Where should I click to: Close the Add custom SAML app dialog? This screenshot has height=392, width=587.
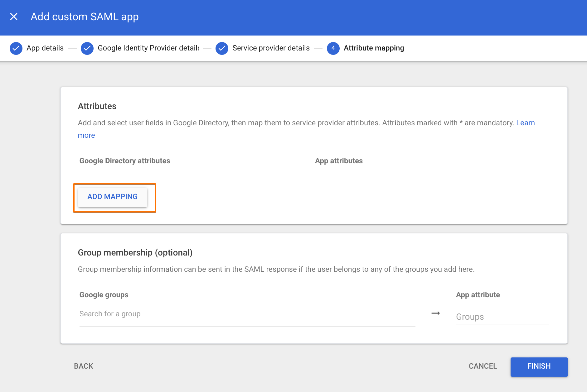click(14, 17)
